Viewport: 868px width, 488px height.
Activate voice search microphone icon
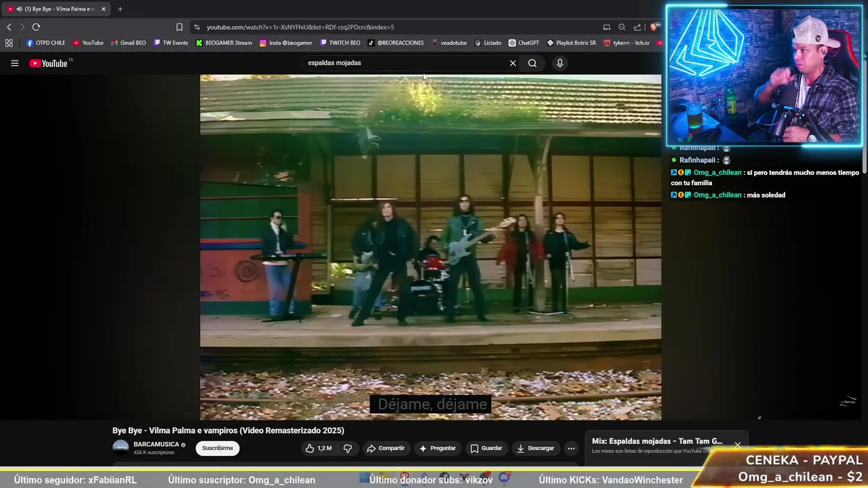[x=559, y=63]
